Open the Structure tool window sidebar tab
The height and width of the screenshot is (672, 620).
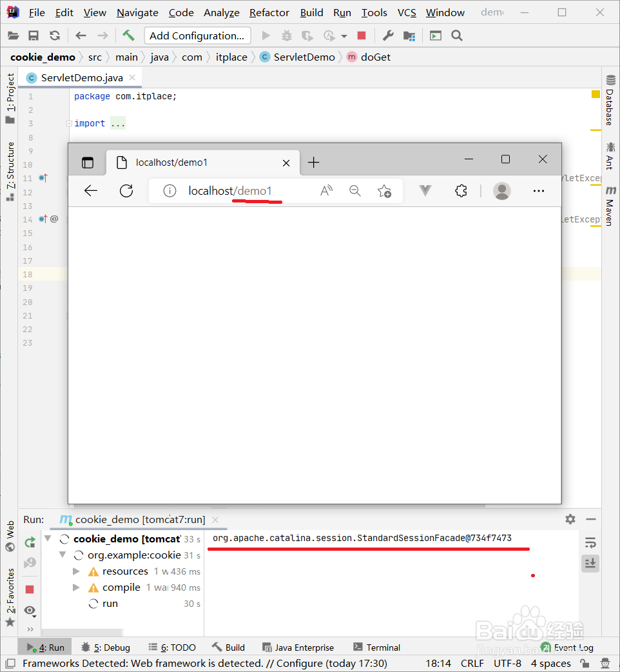[x=10, y=172]
